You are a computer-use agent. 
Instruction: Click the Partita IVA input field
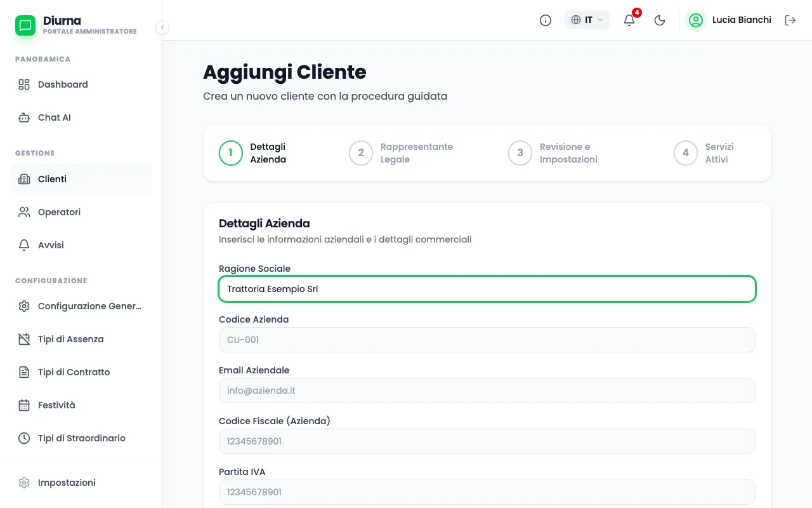[x=487, y=492]
